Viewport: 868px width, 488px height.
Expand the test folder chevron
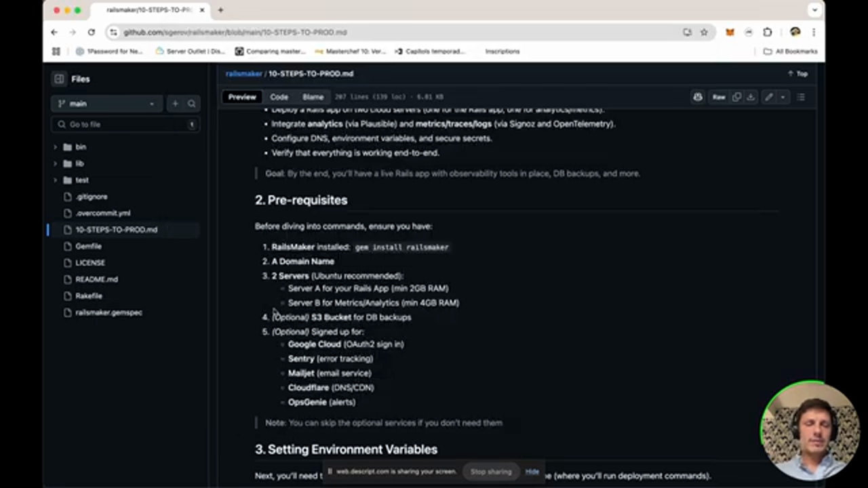(56, 180)
